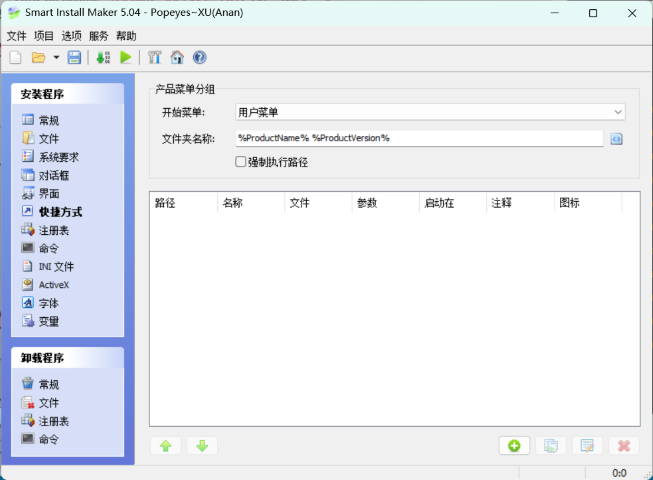Select 注册表 under 安装程序 sidebar

[x=53, y=230]
